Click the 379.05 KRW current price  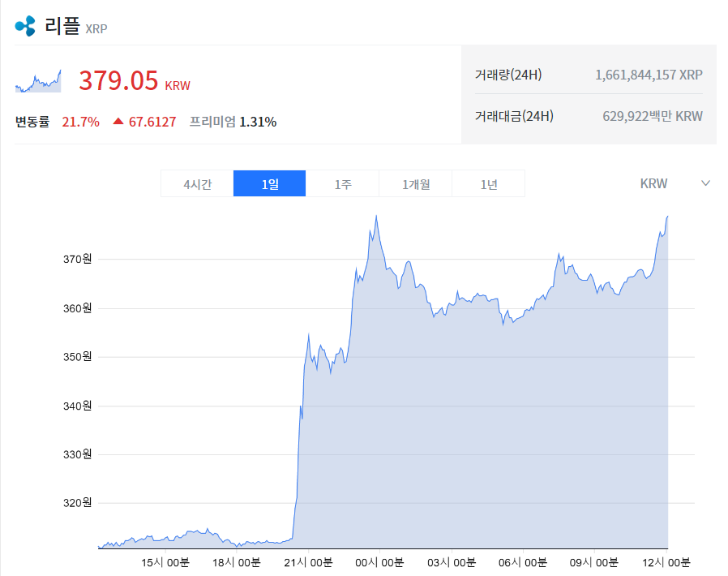point(135,81)
